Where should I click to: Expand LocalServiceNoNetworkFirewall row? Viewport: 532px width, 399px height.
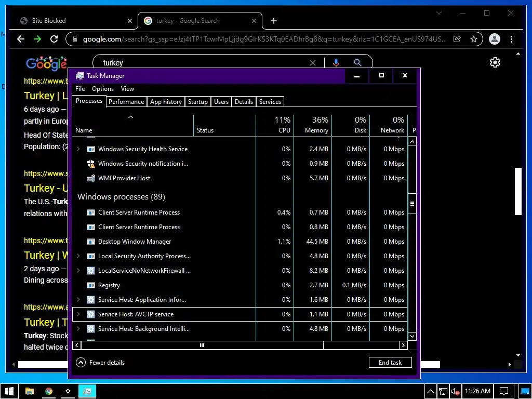point(78,271)
